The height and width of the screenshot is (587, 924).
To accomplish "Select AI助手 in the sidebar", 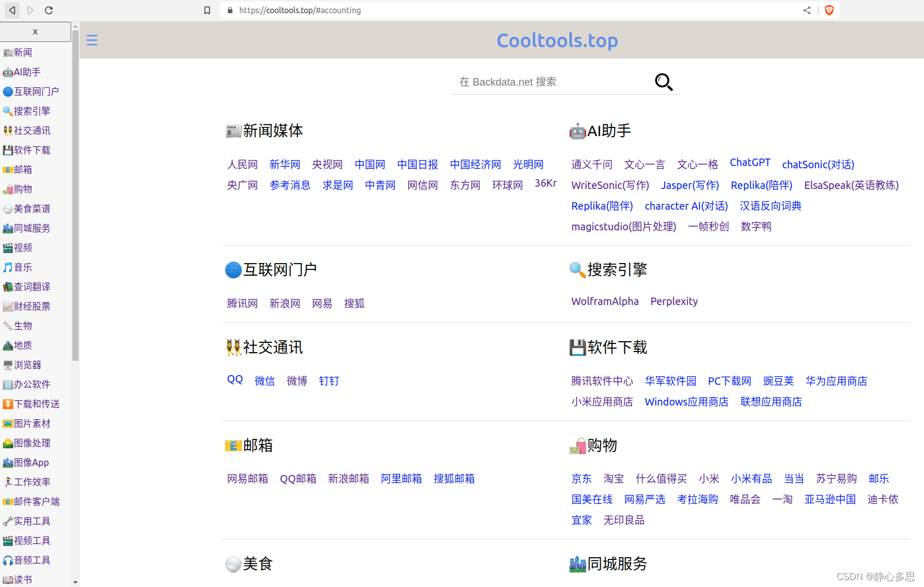I will [x=22, y=72].
